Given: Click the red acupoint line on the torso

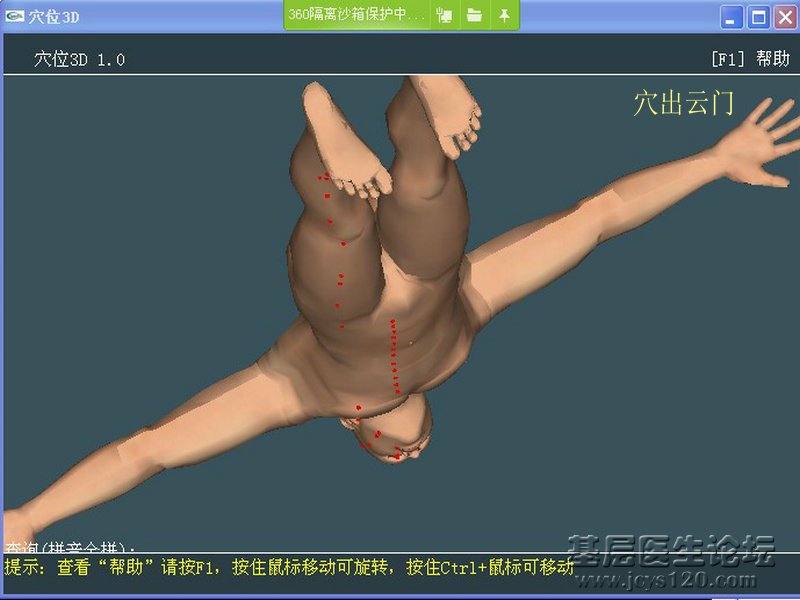Looking at the screenshot, I should coord(395,355).
